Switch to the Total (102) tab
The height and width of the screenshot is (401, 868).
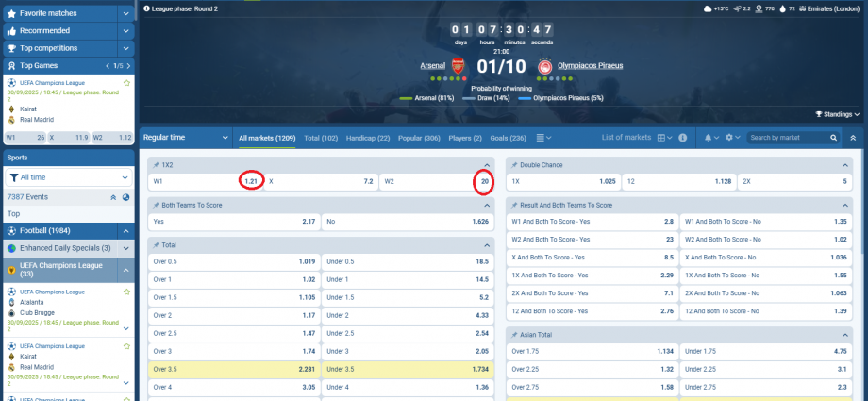pyautogui.click(x=321, y=138)
